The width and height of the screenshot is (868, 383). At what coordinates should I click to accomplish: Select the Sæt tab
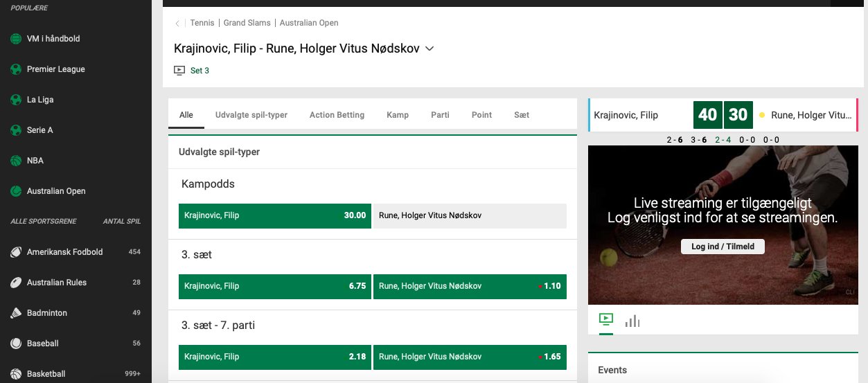(522, 115)
